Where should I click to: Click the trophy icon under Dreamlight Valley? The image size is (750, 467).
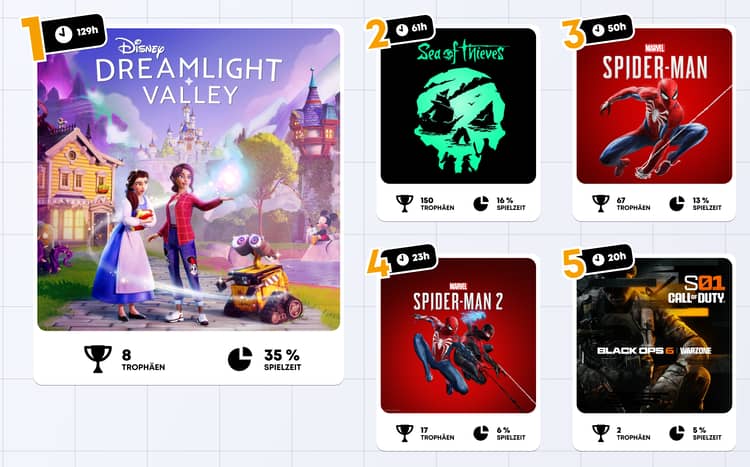pyautogui.click(x=98, y=359)
